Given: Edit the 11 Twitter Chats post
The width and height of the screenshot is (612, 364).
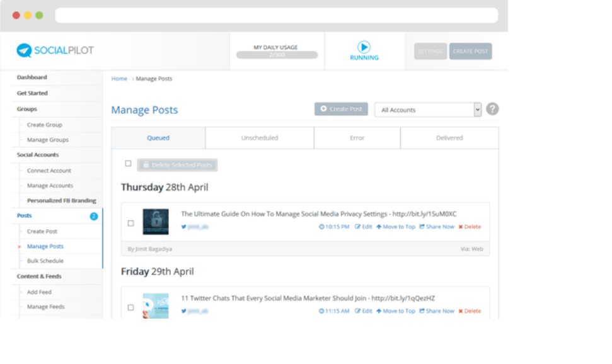Looking at the screenshot, I should click(364, 311).
